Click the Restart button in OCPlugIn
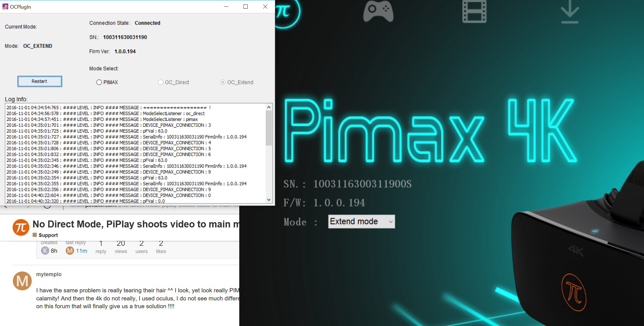Screen dimensions: 644x326 [x=40, y=81]
